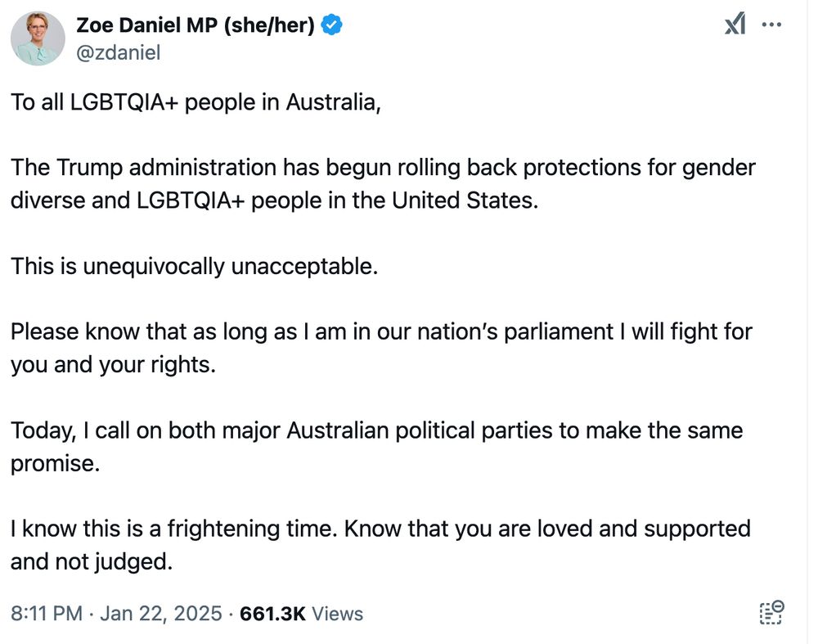Click the "I know this is a frightening time" line
Screen dimensions: 818x644
coord(381,529)
